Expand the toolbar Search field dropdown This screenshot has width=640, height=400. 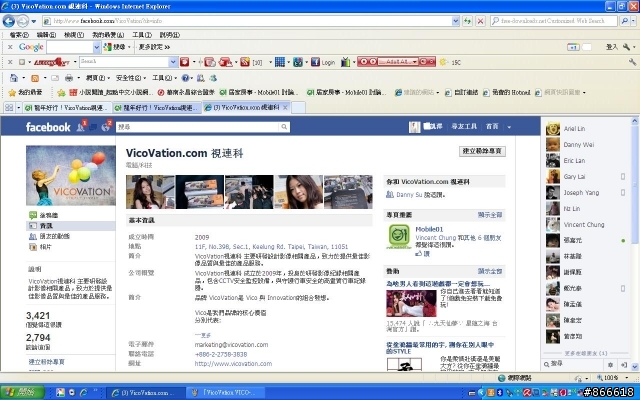[x=173, y=62]
